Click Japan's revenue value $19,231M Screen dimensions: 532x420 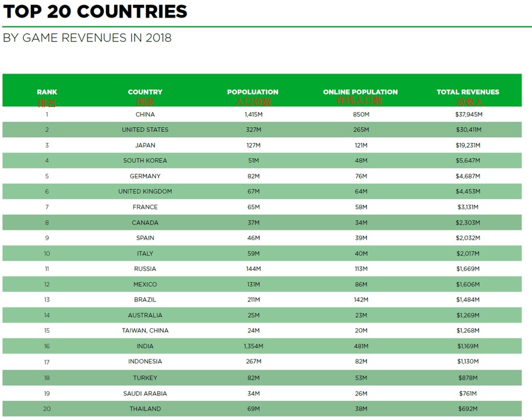click(x=468, y=145)
